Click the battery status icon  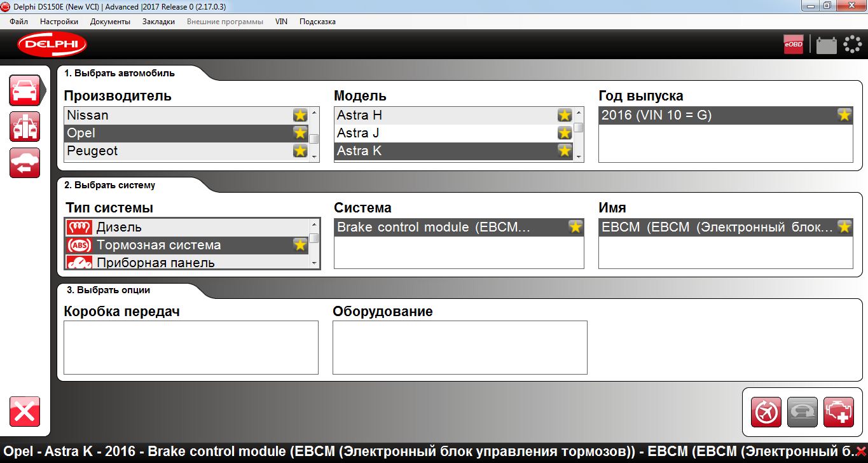click(826, 45)
